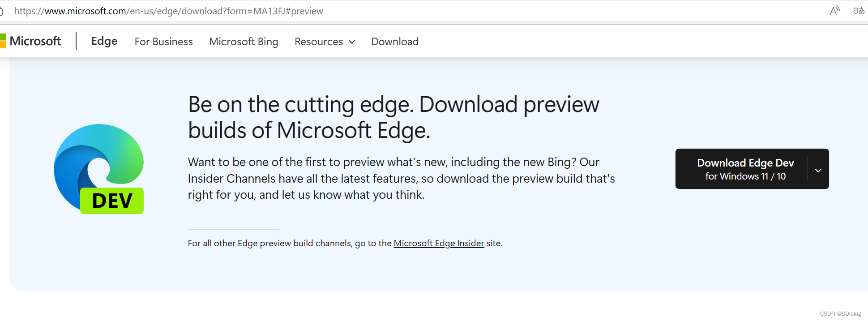Open the translate page icon

(x=859, y=10)
